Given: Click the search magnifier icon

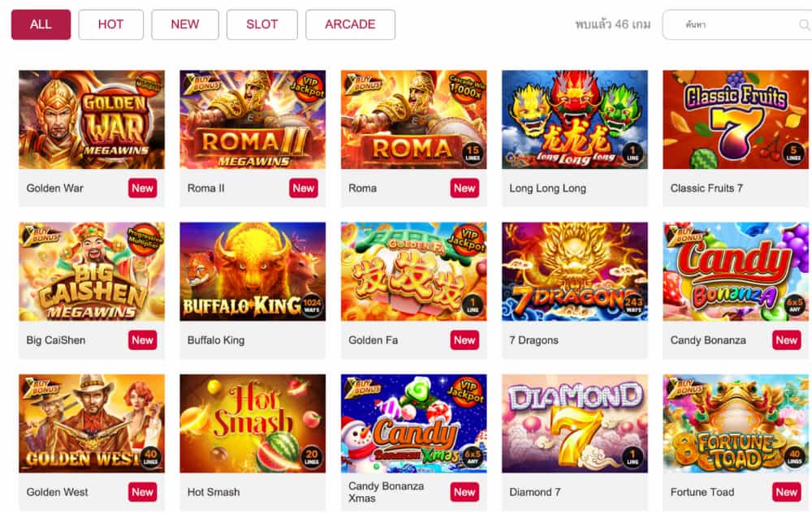Looking at the screenshot, I should point(804,24).
